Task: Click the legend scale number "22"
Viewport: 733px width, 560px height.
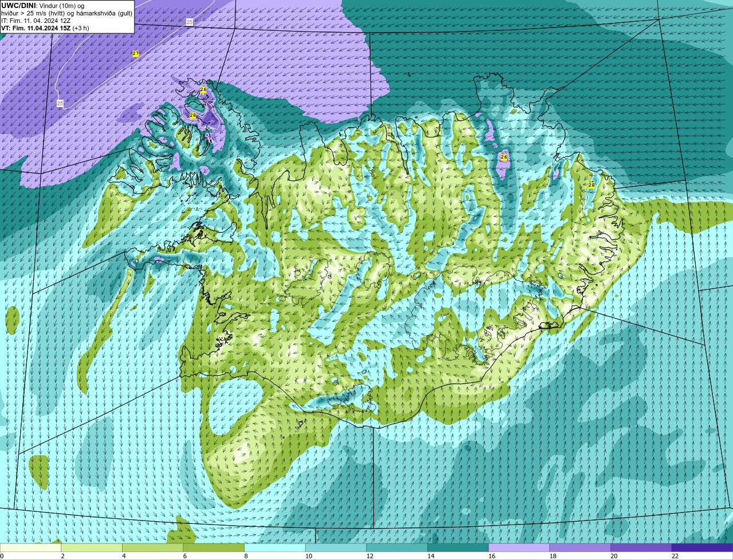Action: [x=675, y=556]
